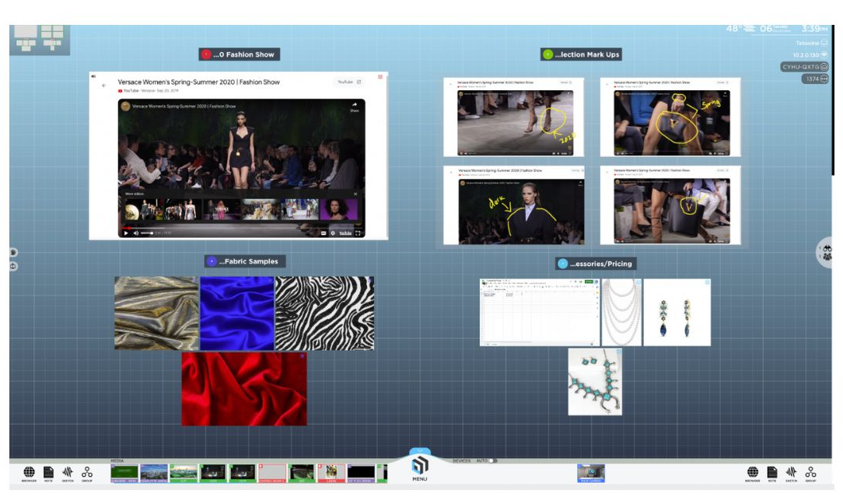This screenshot has width=843, height=504.
Task: Select the first media thumbnail in the Media bin
Action: [124, 474]
